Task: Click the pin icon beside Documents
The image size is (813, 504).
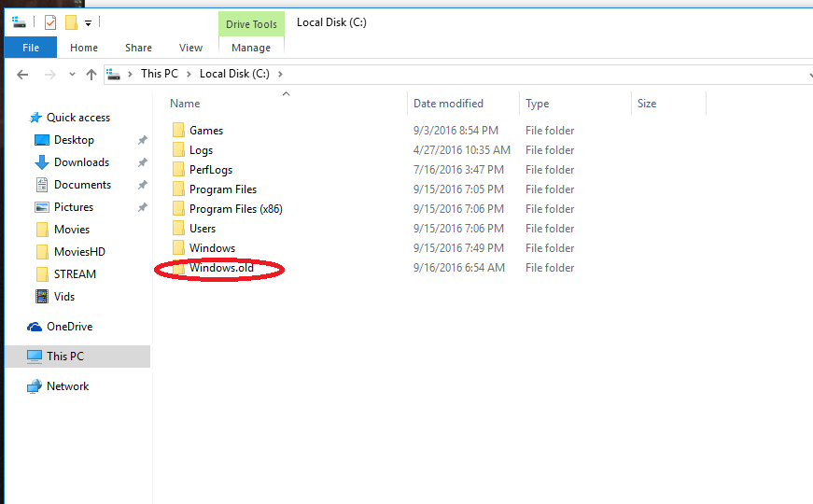Action: (x=142, y=185)
